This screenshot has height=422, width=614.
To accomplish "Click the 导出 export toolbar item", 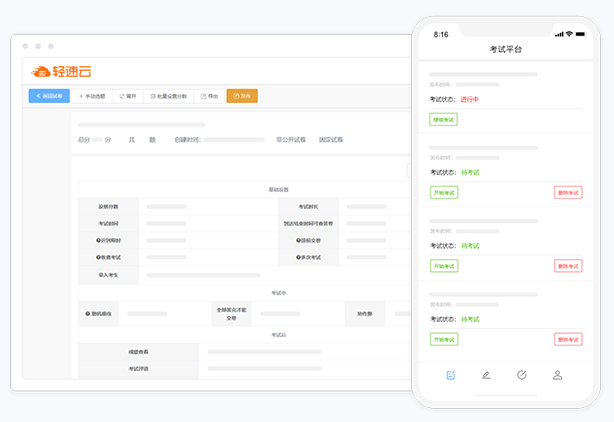I will (x=208, y=96).
